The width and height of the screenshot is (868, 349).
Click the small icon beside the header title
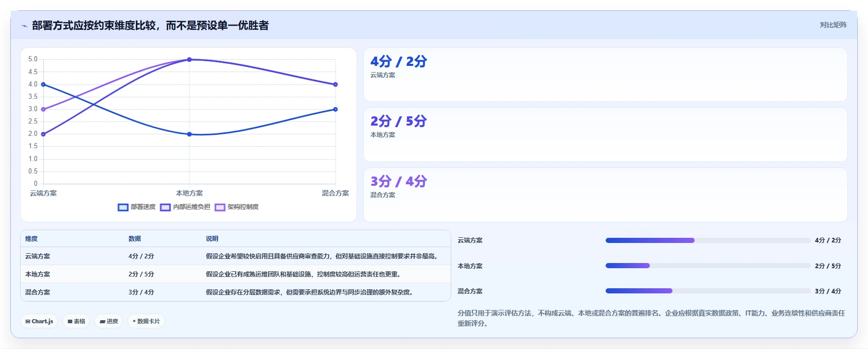(24, 26)
